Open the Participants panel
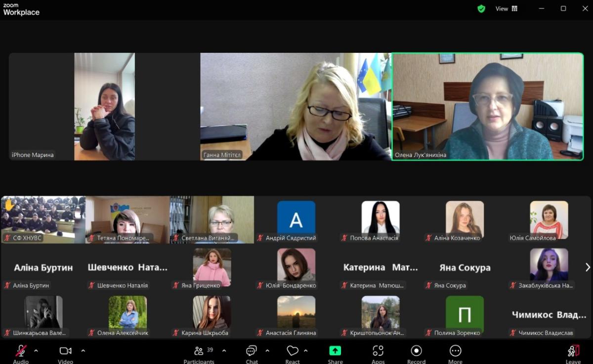Image resolution: width=593 pixels, height=364 pixels. (199, 354)
